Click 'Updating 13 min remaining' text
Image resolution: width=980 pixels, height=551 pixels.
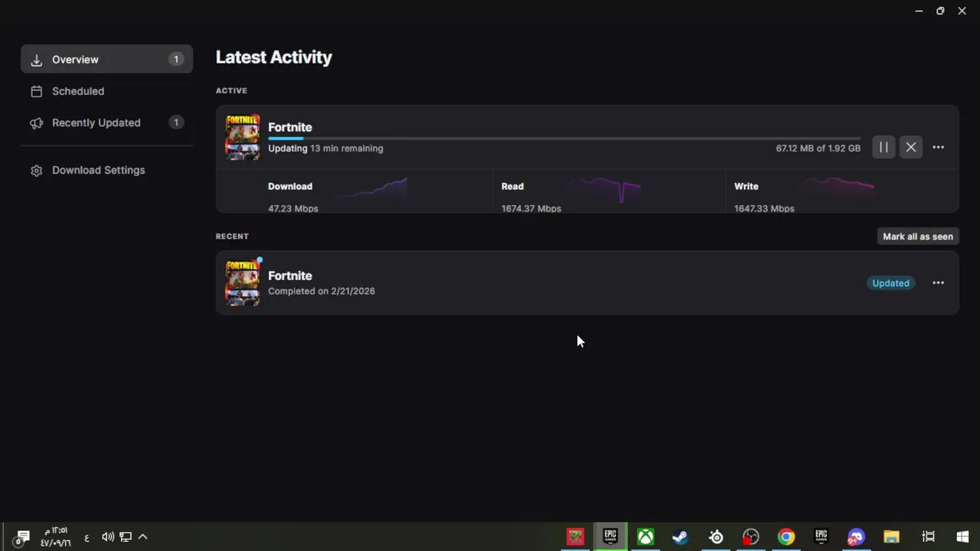coord(325,148)
